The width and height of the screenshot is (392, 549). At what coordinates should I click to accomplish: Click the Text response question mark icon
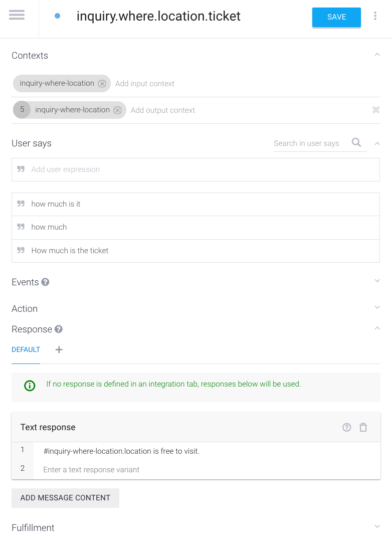347,427
